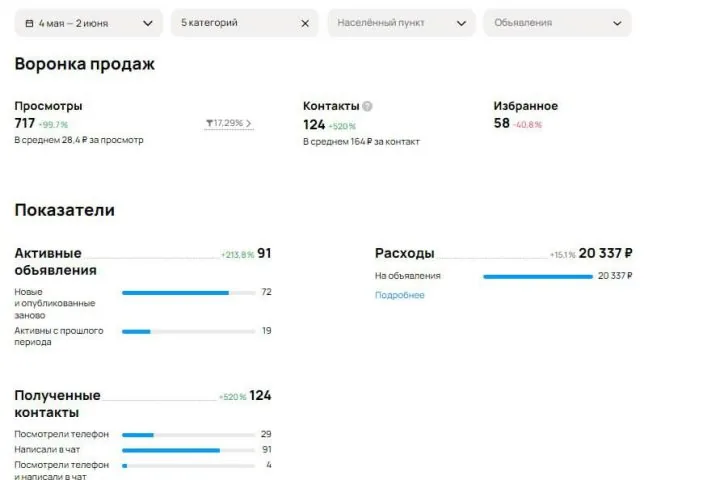Click the calendar icon in date filter
Screen dimensions: 720x480
click(x=29, y=23)
